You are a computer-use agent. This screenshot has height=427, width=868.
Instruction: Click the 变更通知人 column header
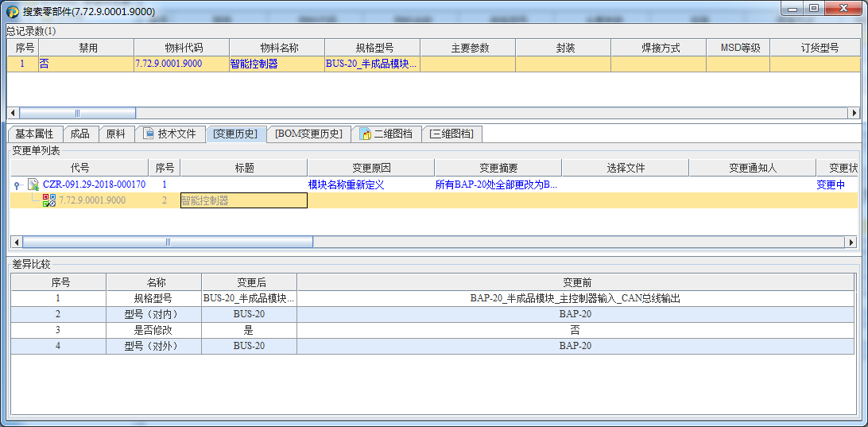pyautogui.click(x=752, y=168)
